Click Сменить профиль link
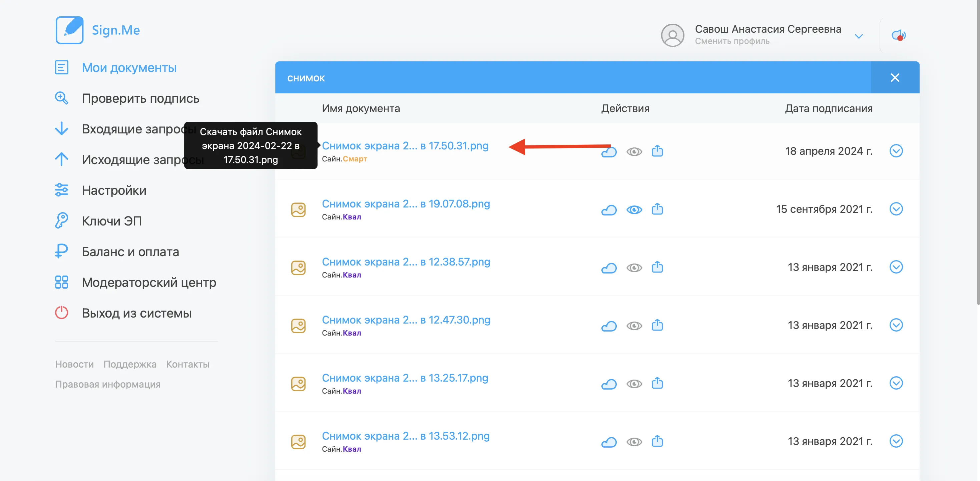 coord(732,41)
